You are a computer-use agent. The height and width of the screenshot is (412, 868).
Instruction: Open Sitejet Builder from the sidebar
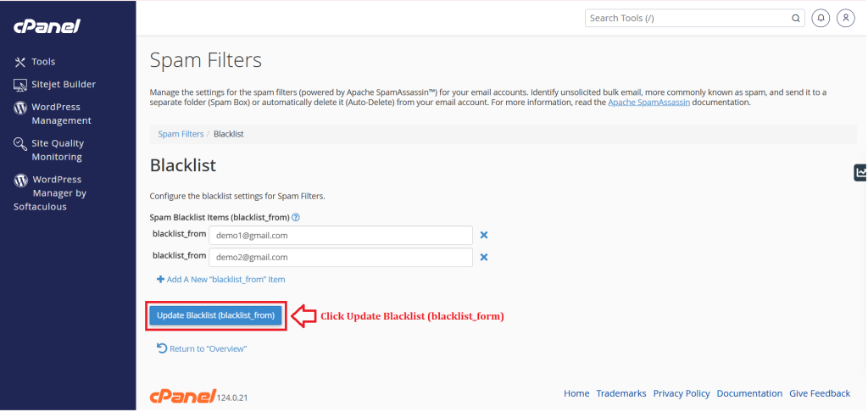[64, 85]
